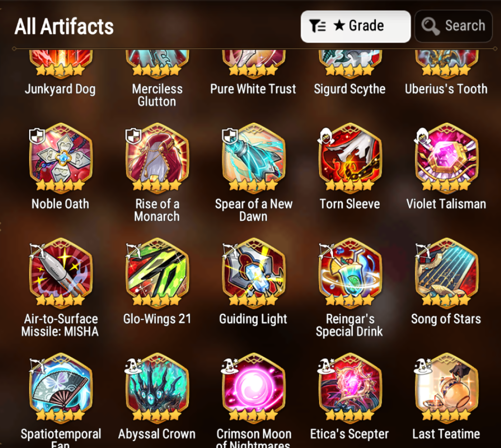Choose the Spear of a New Dawn artifact
Image resolution: width=501 pixels, height=448 pixels.
coord(254,158)
